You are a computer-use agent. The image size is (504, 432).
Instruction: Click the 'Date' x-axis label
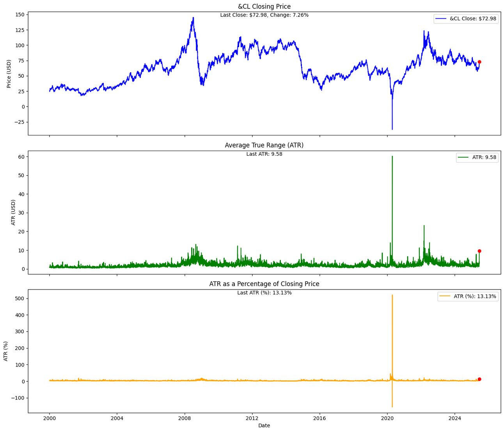click(x=264, y=426)
